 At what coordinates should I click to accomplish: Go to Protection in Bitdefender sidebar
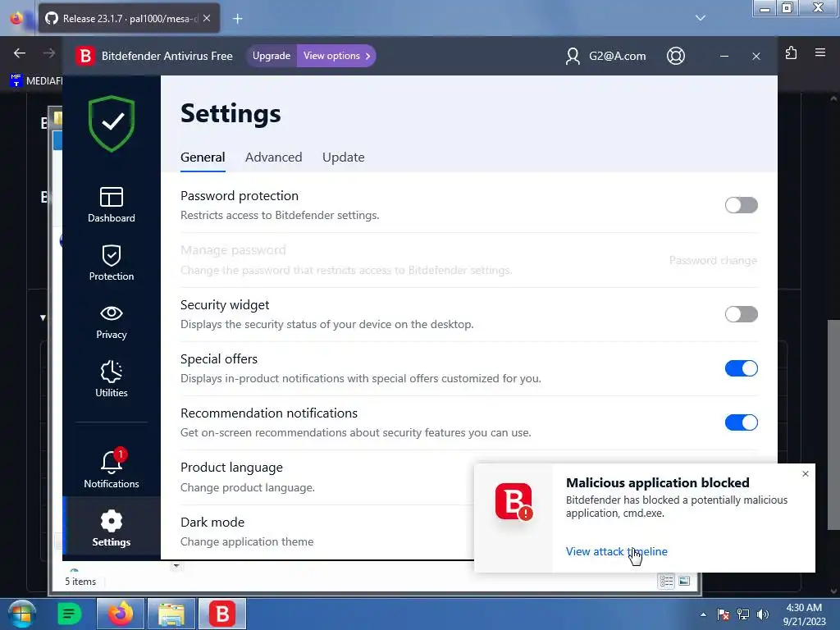coord(112,262)
